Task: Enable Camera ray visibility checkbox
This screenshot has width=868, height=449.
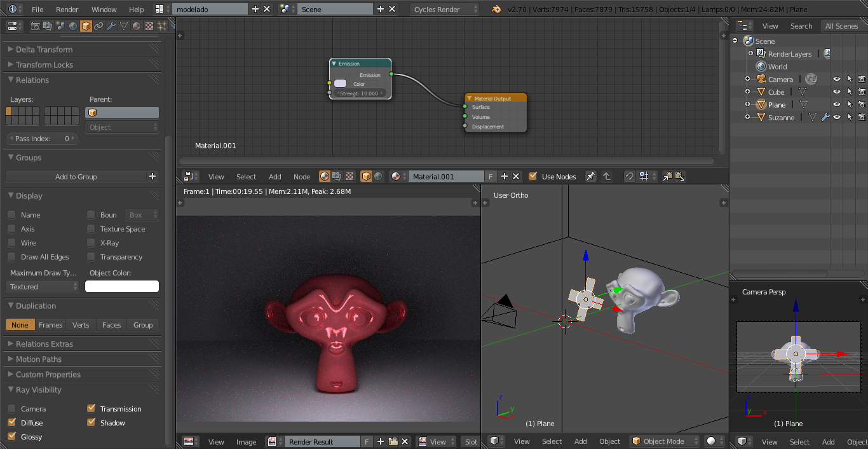Action: [x=11, y=408]
